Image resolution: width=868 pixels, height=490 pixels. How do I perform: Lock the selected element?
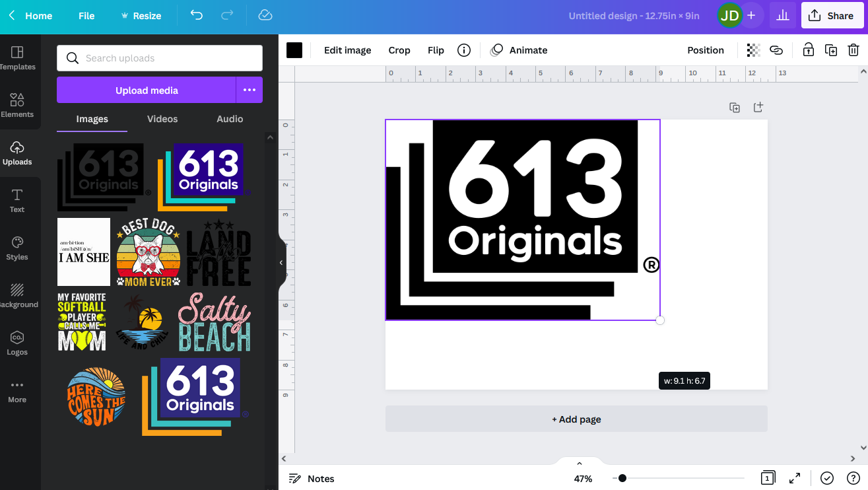808,50
